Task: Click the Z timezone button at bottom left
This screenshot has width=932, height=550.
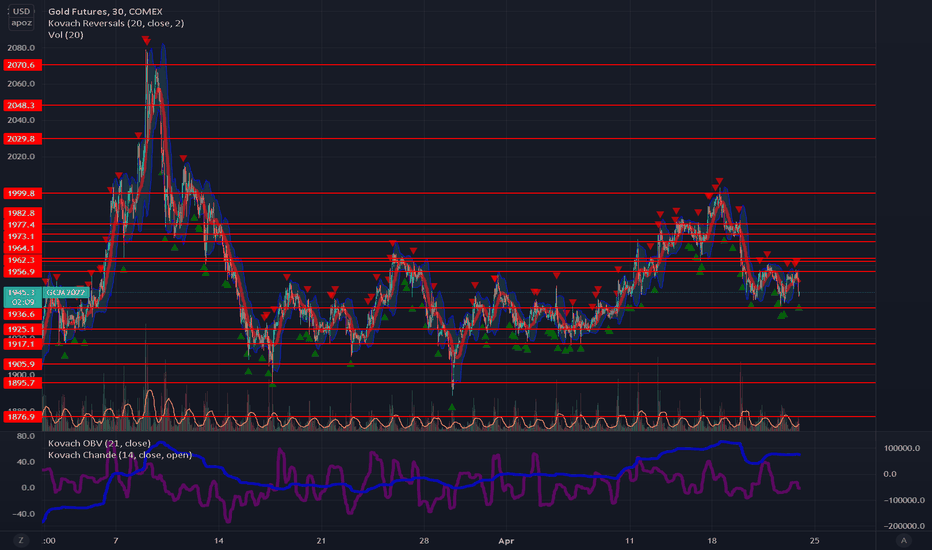Action: pyautogui.click(x=21, y=540)
